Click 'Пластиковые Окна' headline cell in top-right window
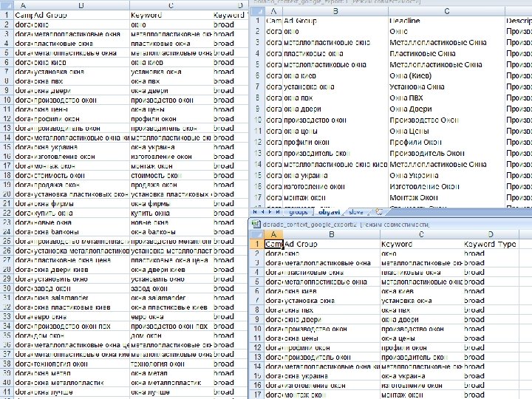The height and width of the screenshot is (399, 532). tap(447, 54)
